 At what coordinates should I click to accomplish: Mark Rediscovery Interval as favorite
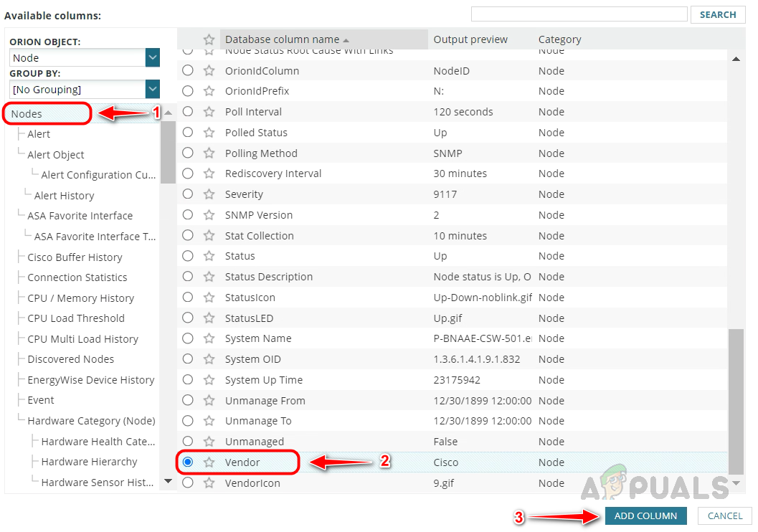tap(209, 174)
